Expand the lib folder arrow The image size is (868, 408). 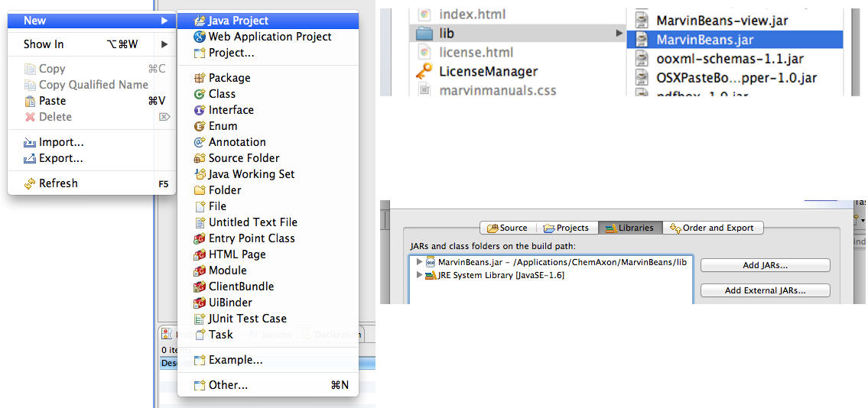pyautogui.click(x=619, y=34)
